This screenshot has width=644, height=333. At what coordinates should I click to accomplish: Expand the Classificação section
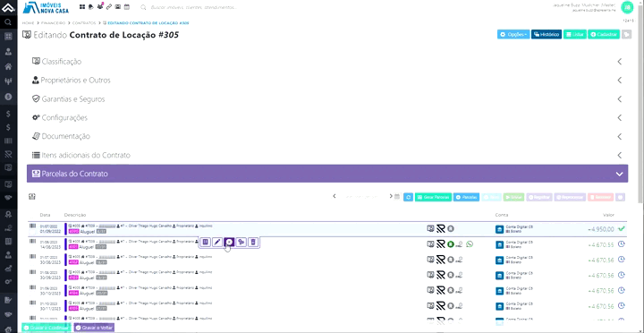click(x=327, y=62)
